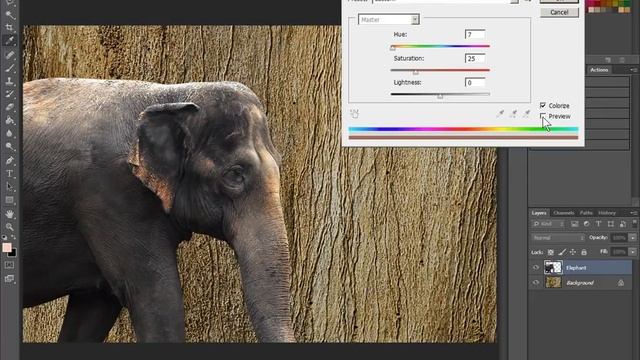Open the Normal blend mode dropdown
This screenshot has height=360, width=640.
(x=558, y=238)
